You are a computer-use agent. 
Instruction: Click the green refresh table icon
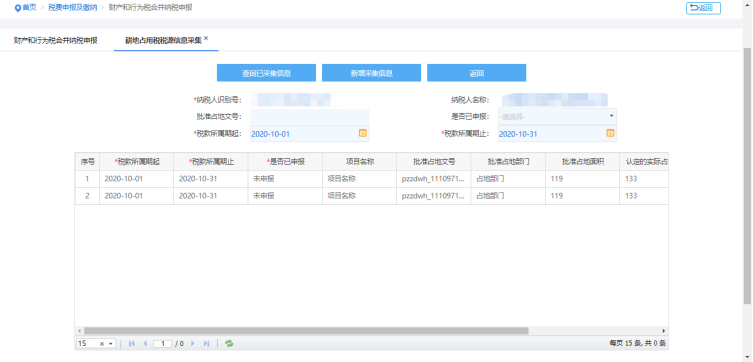point(229,344)
